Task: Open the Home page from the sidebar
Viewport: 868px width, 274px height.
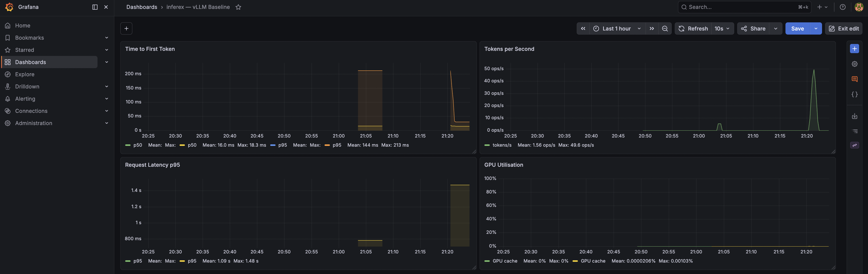Action: (23, 26)
